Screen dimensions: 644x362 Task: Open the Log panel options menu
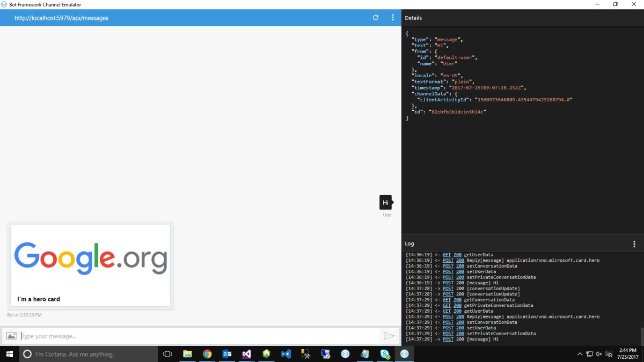[634, 244]
